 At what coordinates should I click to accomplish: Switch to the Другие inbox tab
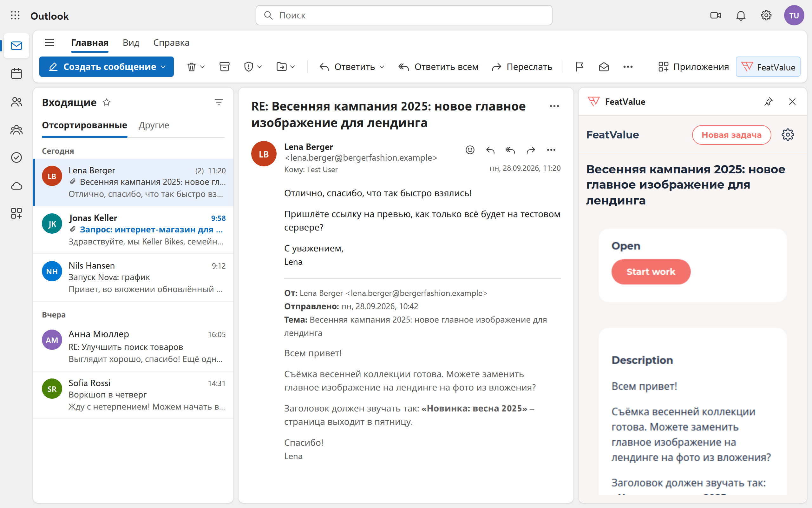click(154, 125)
